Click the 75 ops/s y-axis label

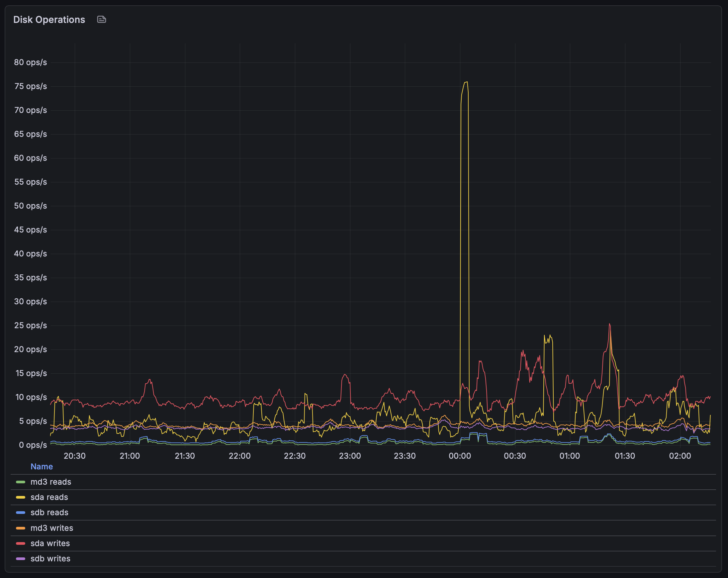point(31,86)
